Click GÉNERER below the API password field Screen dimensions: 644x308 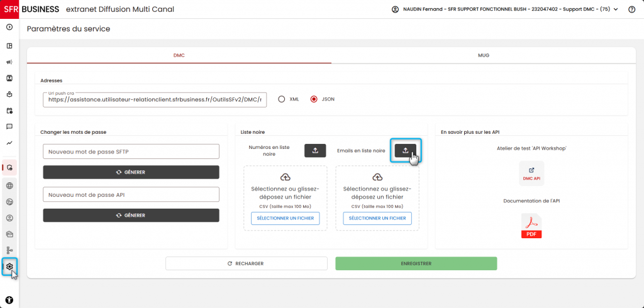tap(131, 215)
